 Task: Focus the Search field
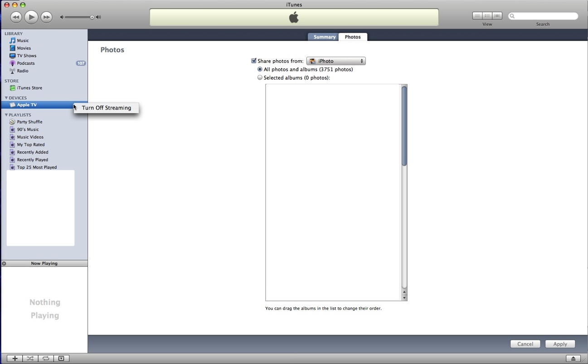(x=543, y=16)
